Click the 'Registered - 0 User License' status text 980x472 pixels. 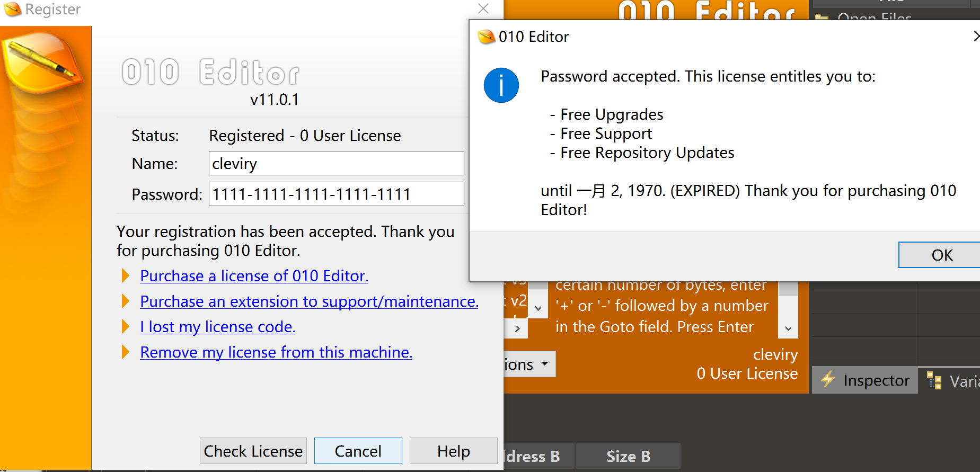point(305,136)
